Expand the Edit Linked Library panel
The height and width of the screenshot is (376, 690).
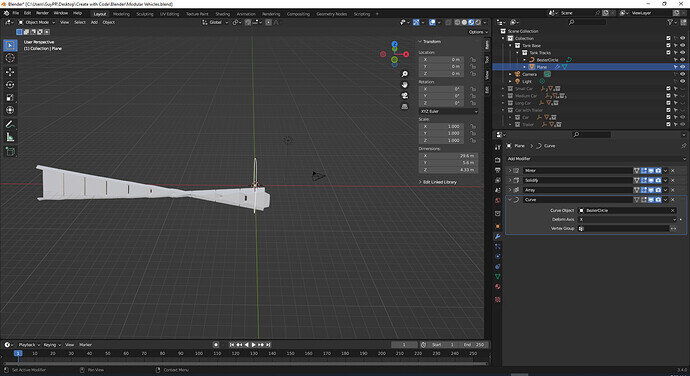pos(438,182)
